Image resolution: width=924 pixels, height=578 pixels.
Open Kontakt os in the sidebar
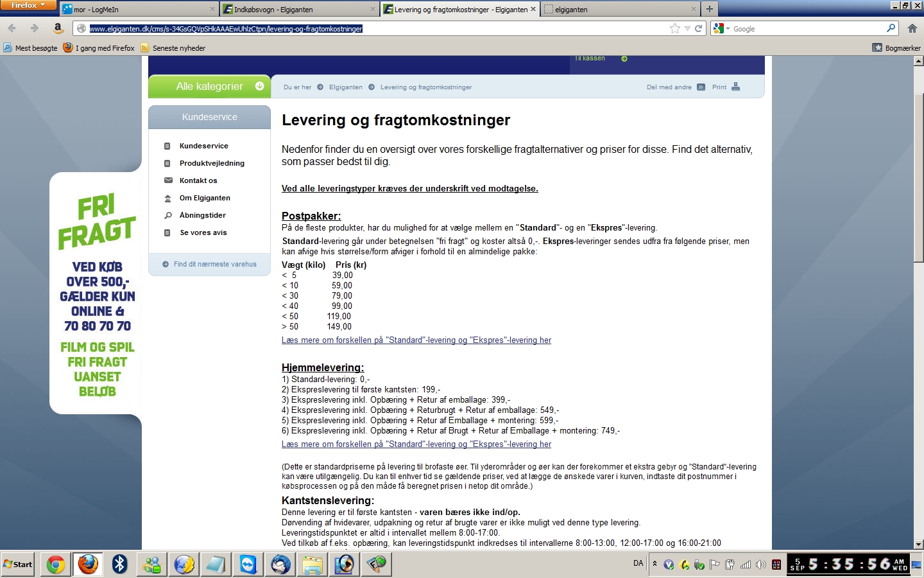[x=198, y=180]
